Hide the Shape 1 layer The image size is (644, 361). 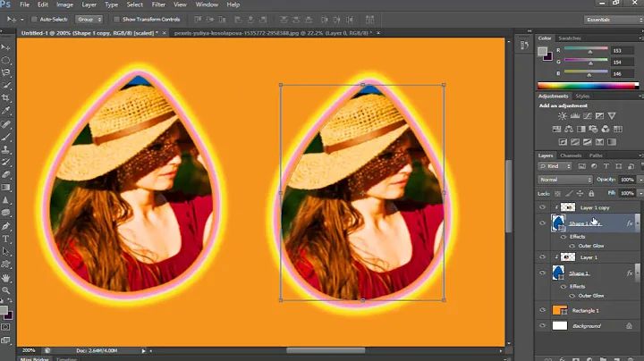543,273
